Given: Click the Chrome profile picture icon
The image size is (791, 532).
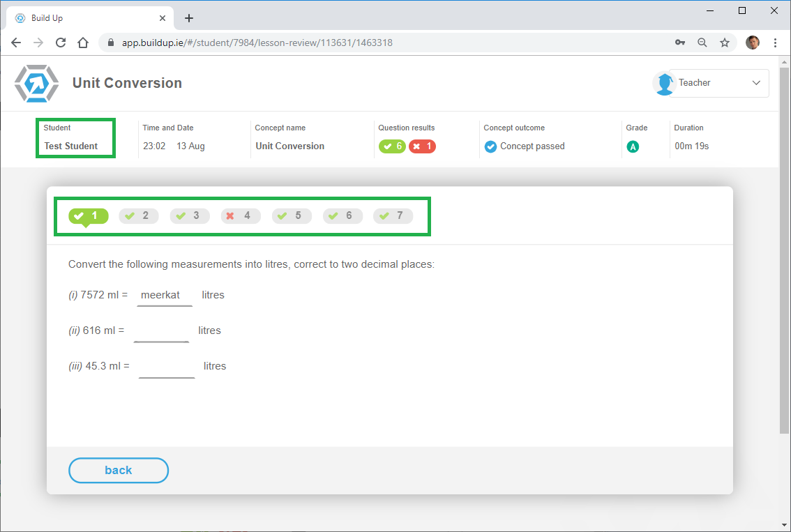Looking at the screenshot, I should 753,43.
